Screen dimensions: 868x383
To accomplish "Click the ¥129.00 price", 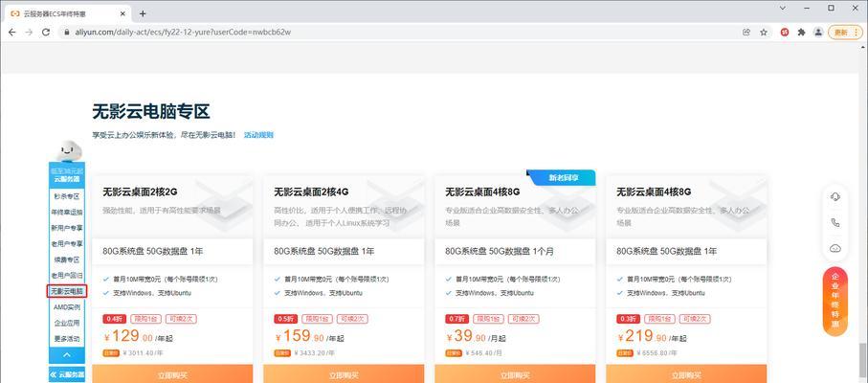I will click(128, 336).
